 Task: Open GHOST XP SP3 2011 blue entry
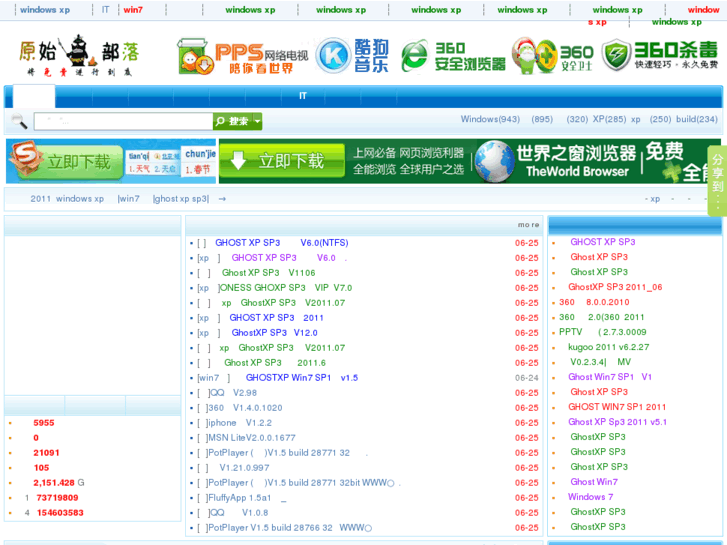click(276, 318)
